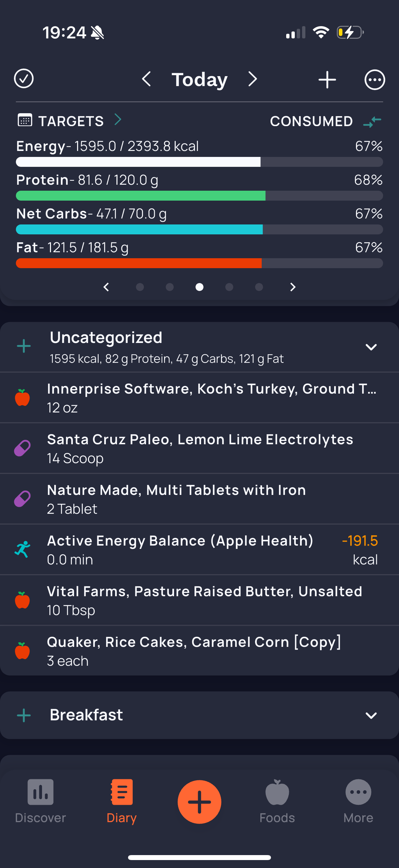Show the next summary page arrow

click(292, 287)
